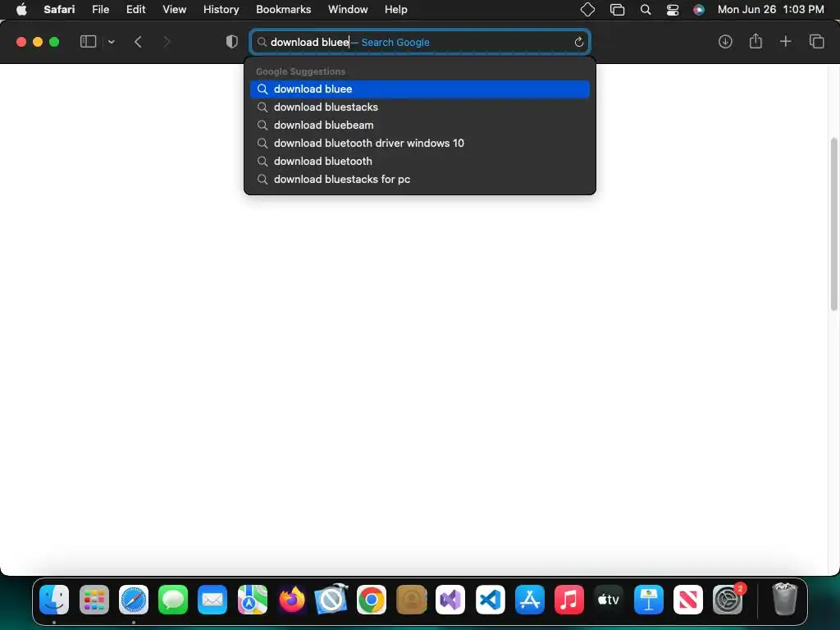This screenshot has width=840, height=630.
Task: Open the View menu
Action: [174, 9]
